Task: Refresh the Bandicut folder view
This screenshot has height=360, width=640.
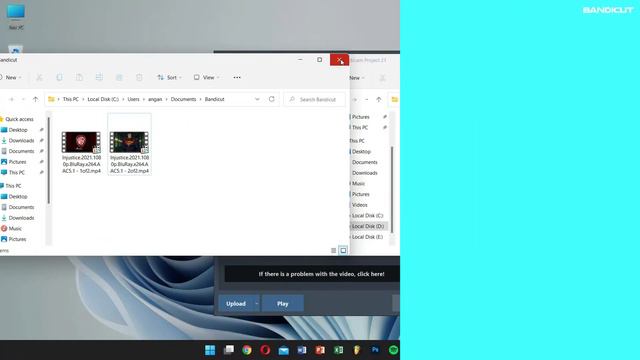Action: (271, 99)
